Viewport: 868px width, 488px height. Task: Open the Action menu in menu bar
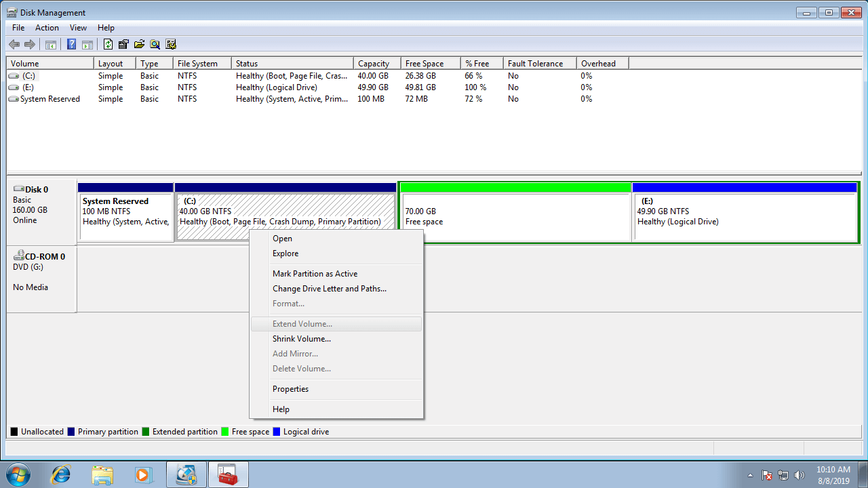(47, 28)
